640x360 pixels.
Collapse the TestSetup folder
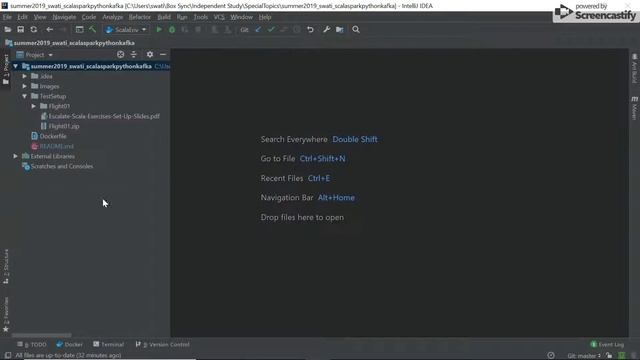tap(24, 96)
